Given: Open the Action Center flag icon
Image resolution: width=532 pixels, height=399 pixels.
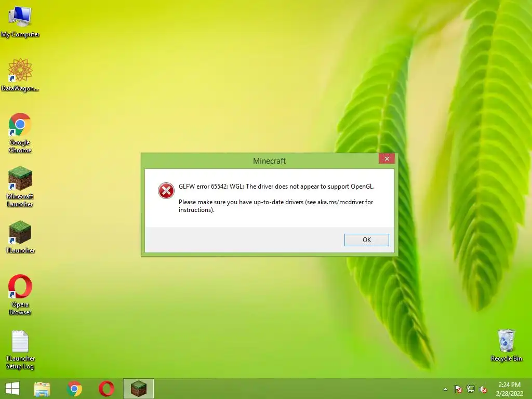Looking at the screenshot, I should pyautogui.click(x=458, y=389).
